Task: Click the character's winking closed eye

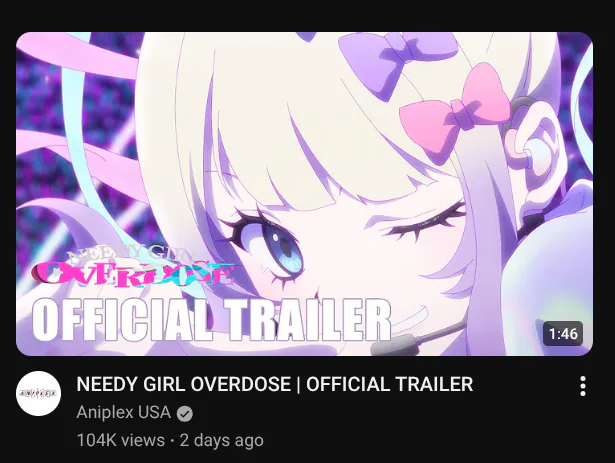Action: 424,224
